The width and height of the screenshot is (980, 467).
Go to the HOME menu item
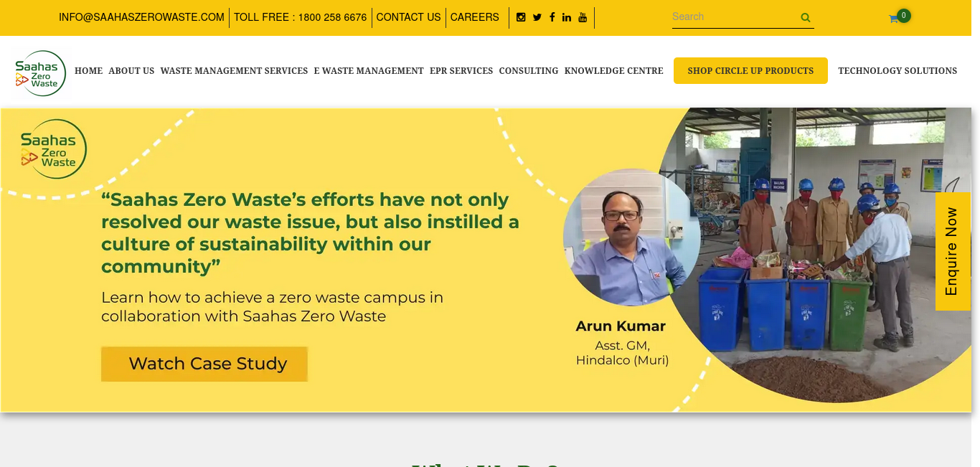[x=89, y=71]
